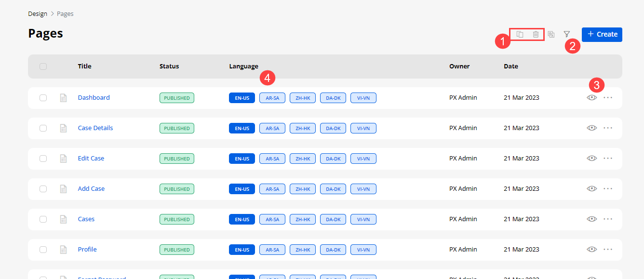Click the page document icon beside Cases
This screenshot has height=279, width=644.
tap(63, 219)
